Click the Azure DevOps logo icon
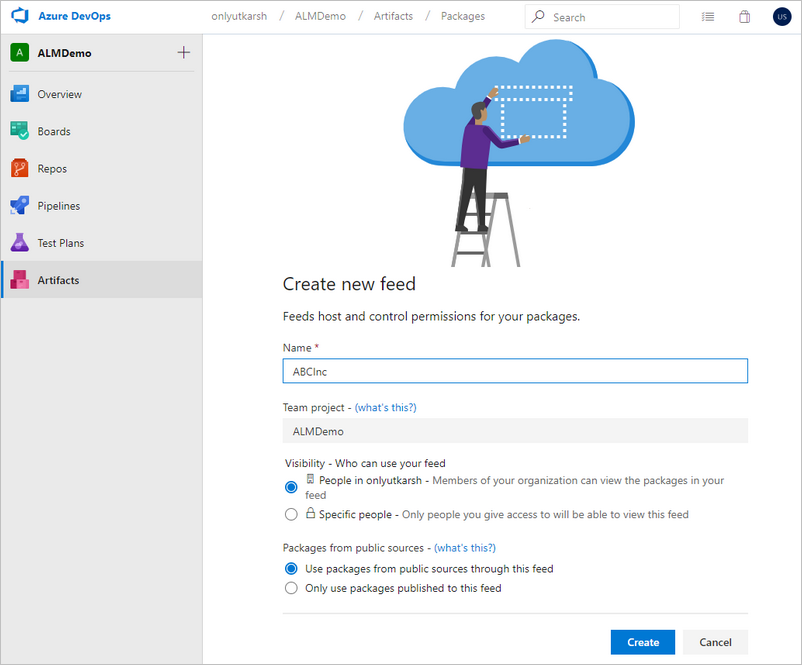Image resolution: width=802 pixels, height=665 pixels. click(20, 17)
